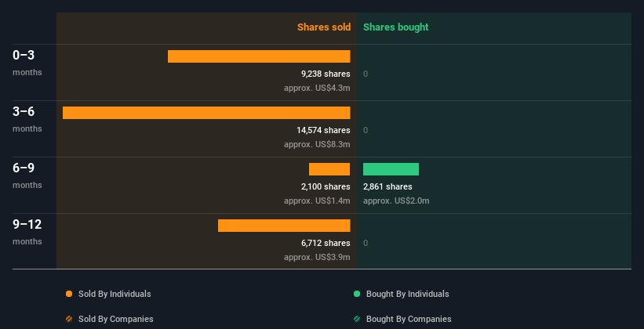The image size is (644, 329).
Task: Click the striped Sold By Companies legend icon
Action: (x=69, y=319)
